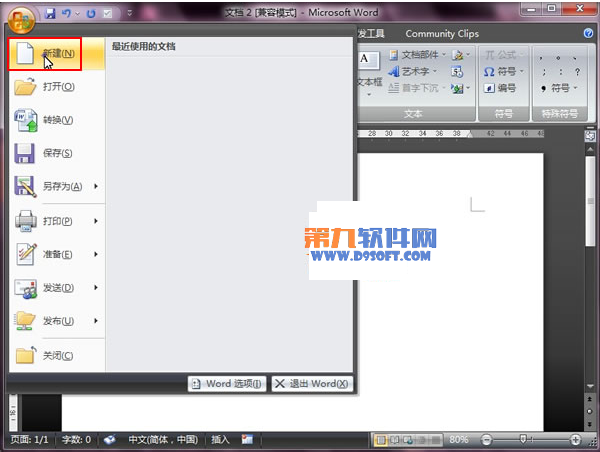This screenshot has height=452, width=600.
Task: Click 发布(U) network folder icon
Action: 25,321
